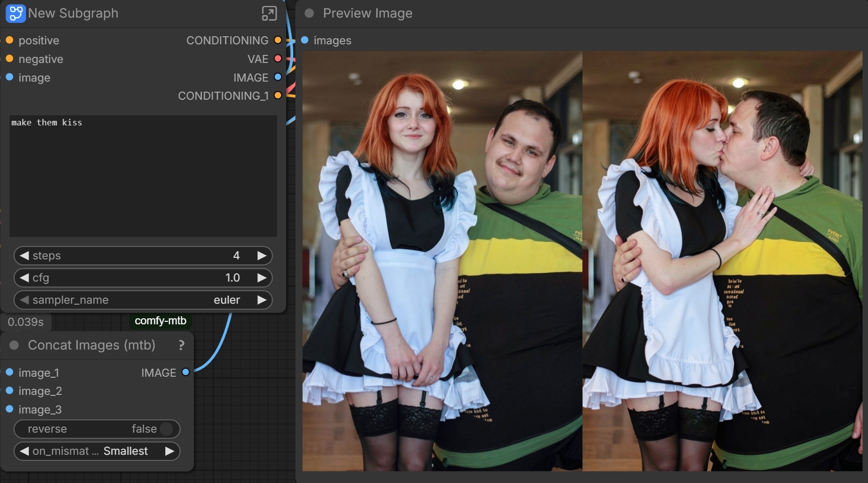Click the VAE output label
868x483 pixels.
click(x=258, y=59)
